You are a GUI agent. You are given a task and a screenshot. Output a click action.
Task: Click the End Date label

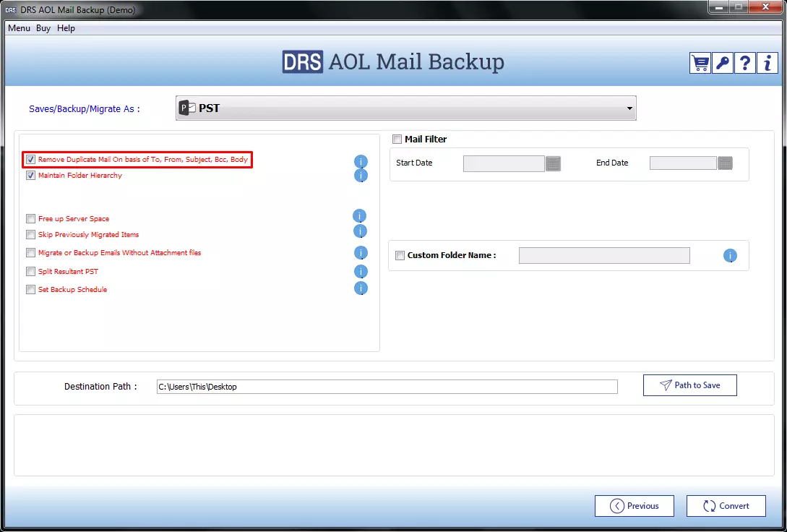(x=612, y=163)
